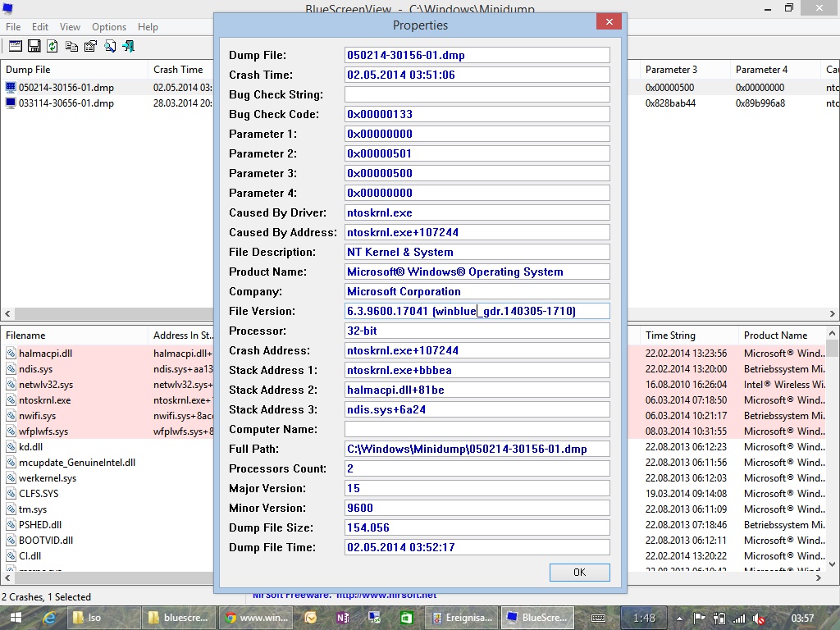Sort by Crash Time column header
Viewport: 840px width, 630px height.
[180, 70]
